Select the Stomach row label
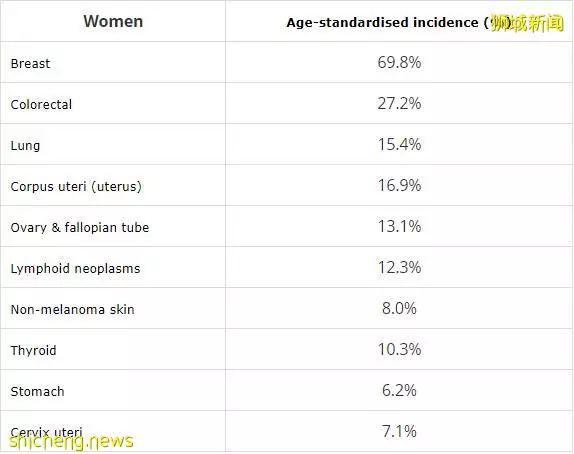 (37, 391)
